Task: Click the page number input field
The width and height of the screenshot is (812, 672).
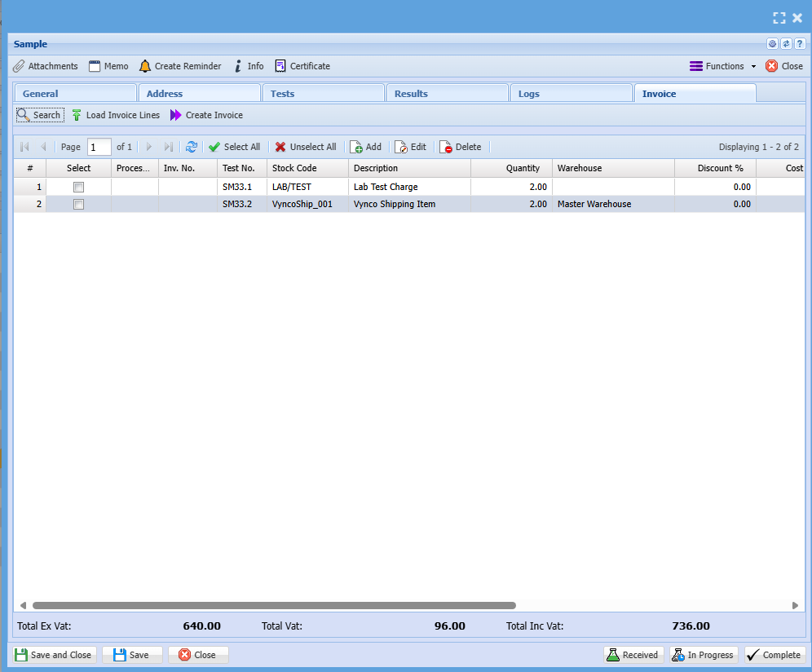Action: click(x=99, y=147)
